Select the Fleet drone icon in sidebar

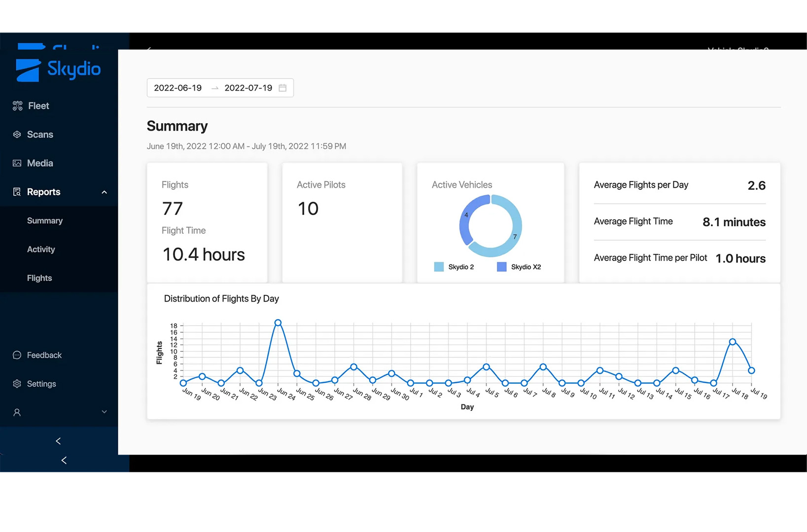[x=17, y=105]
